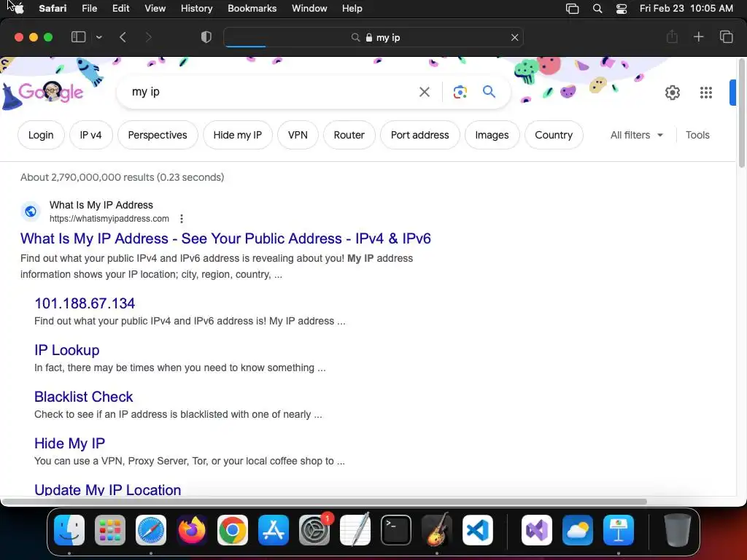This screenshot has height=560, width=747.
Task: Select the Router filter chip
Action: (x=349, y=135)
